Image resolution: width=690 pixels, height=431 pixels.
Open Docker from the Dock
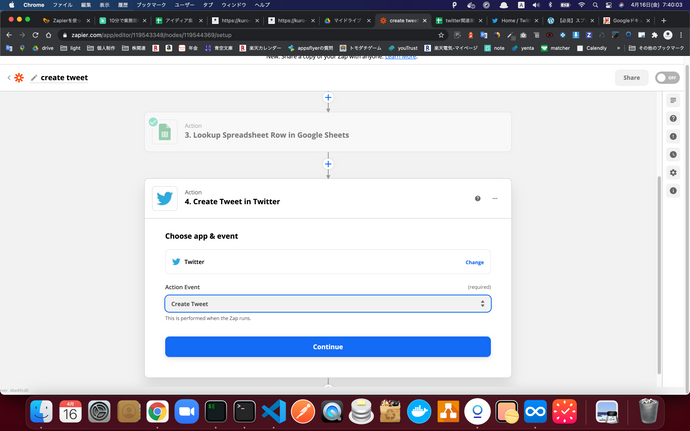(419, 412)
